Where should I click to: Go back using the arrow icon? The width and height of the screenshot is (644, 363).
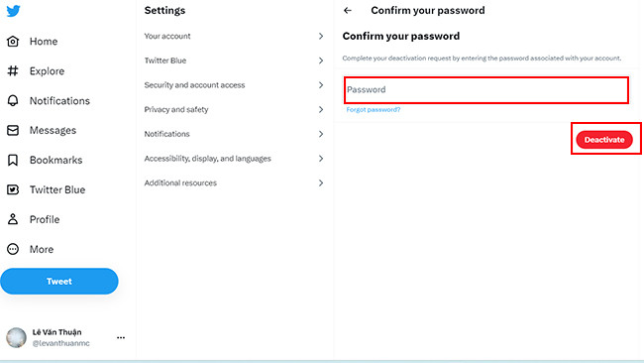tap(348, 10)
